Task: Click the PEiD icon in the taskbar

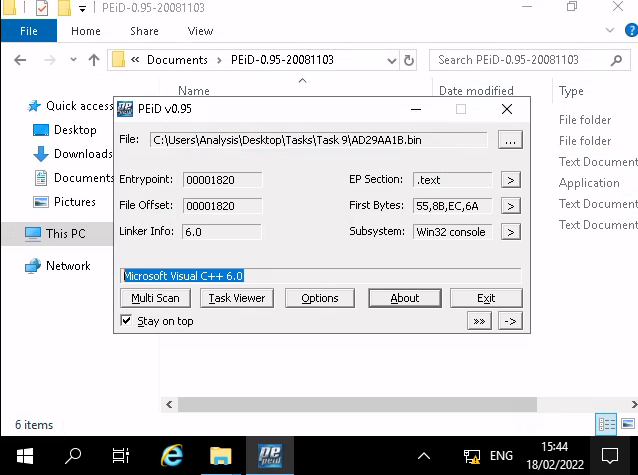Action: 269,456
